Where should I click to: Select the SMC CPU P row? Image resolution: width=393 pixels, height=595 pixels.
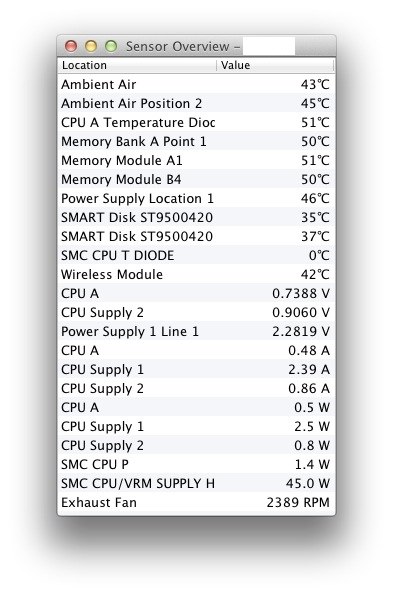[x=196, y=464]
